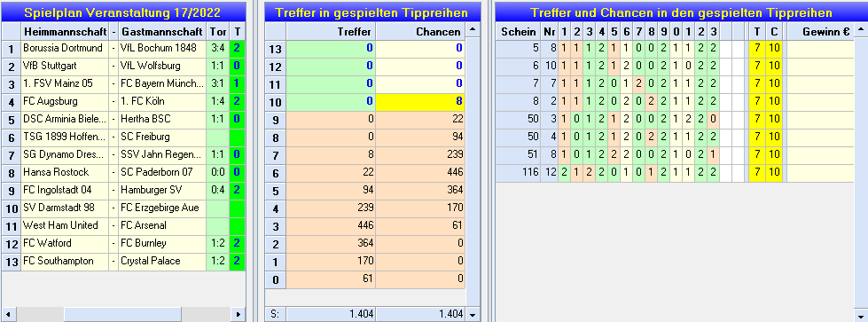Click the Nr column header
The height and width of the screenshot is (322, 868).
(x=550, y=31)
